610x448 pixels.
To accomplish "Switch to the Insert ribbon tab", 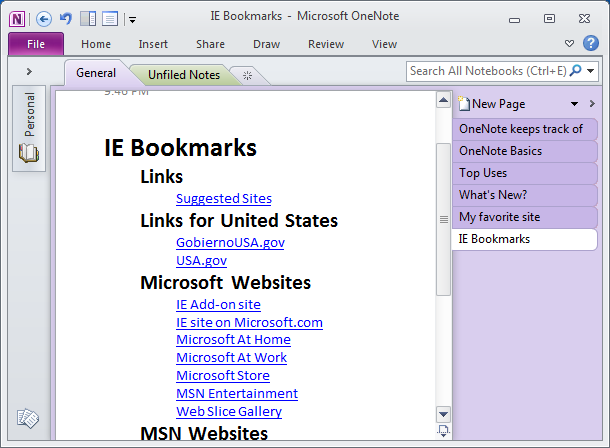I will pos(153,44).
